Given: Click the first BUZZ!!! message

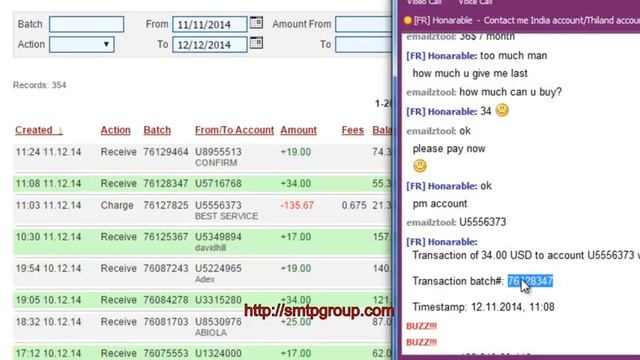Looking at the screenshot, I should (421, 326).
